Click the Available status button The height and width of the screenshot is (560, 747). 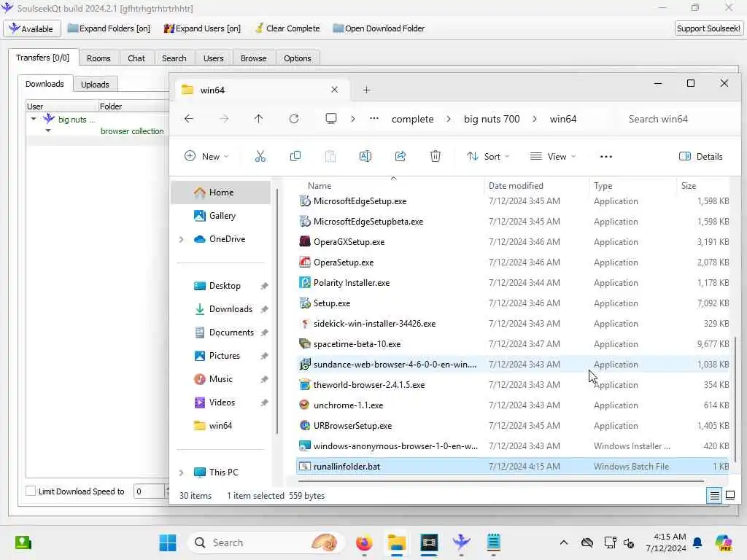tap(32, 28)
